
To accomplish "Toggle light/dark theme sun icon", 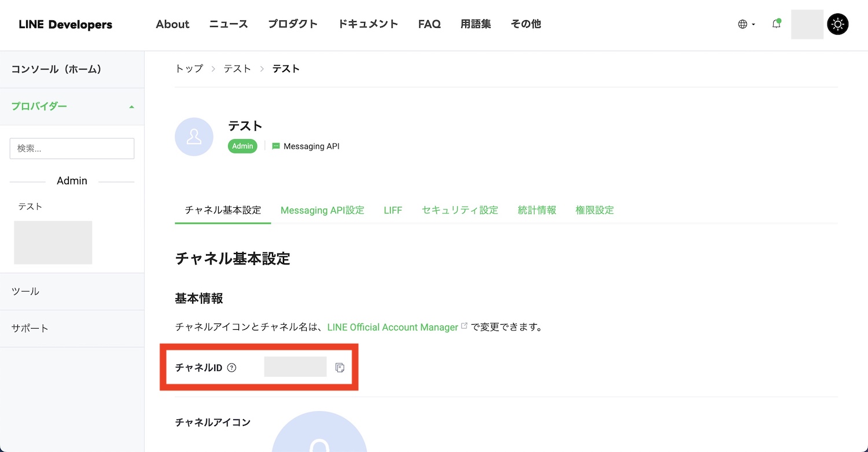I will pyautogui.click(x=838, y=24).
